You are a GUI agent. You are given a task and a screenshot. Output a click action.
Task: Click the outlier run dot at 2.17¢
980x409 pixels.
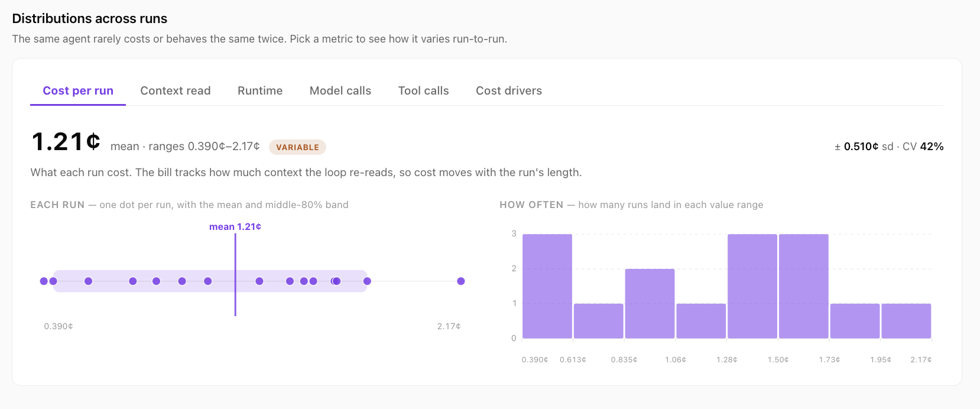point(461,281)
